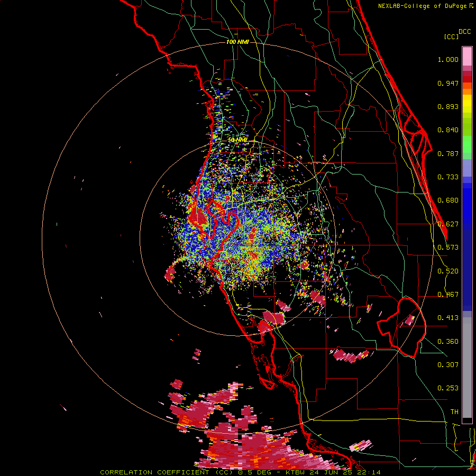Click the DCC product label
Viewport: 476px width, 476px height.
coord(465,32)
